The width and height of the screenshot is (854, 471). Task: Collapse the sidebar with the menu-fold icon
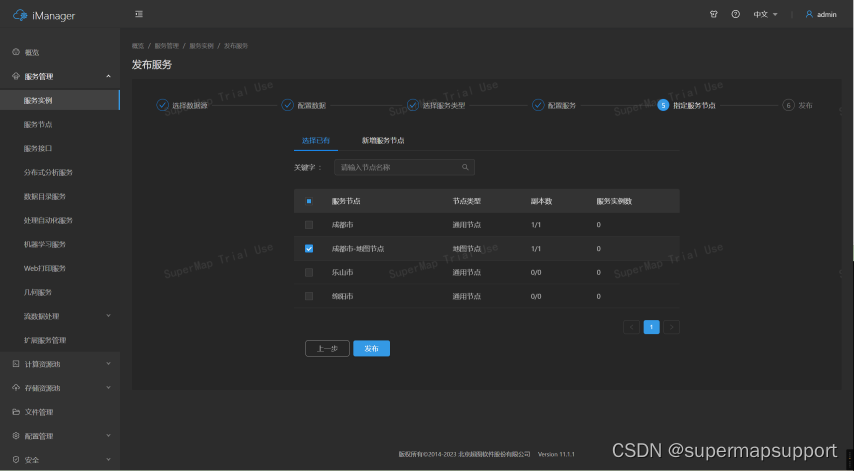[139, 14]
